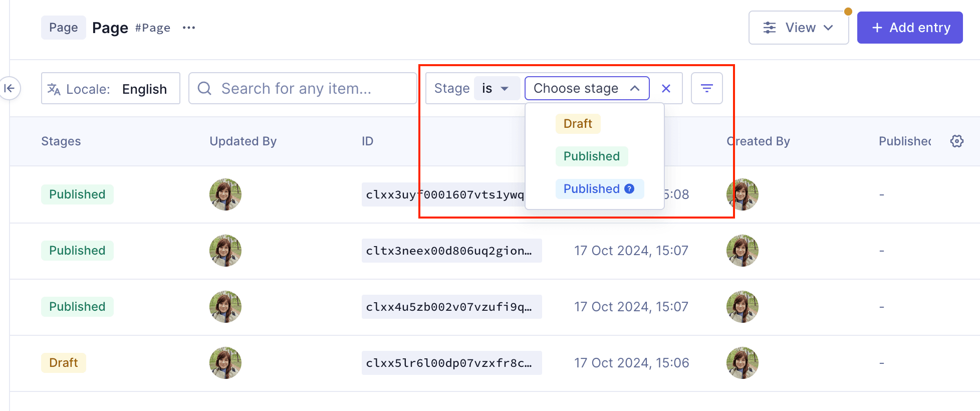Collapse the sidebar with arrow icon

(x=10, y=89)
